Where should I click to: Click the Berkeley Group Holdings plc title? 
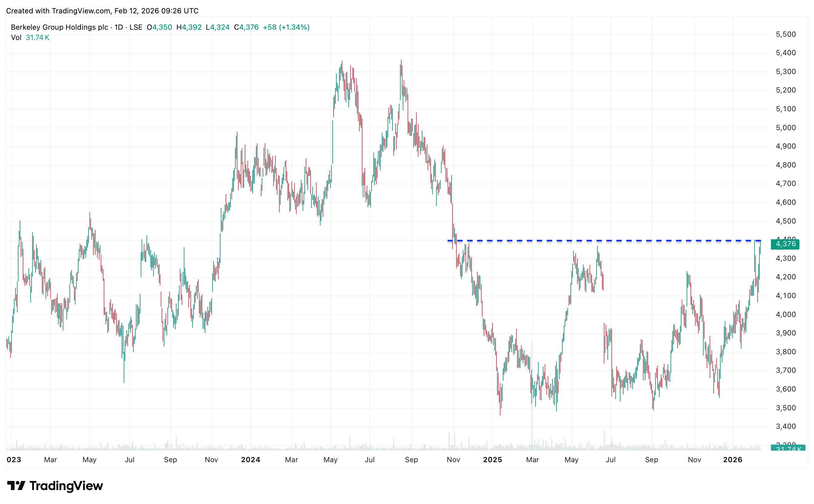pyautogui.click(x=59, y=27)
